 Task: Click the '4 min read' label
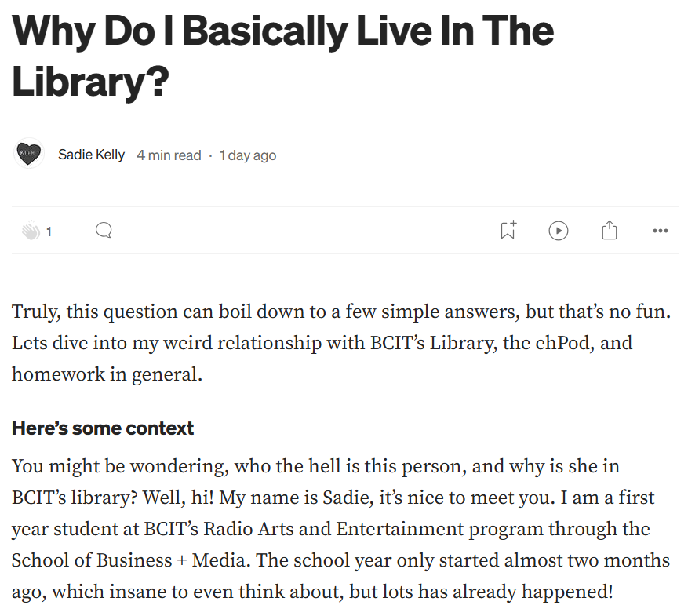pyautogui.click(x=169, y=155)
